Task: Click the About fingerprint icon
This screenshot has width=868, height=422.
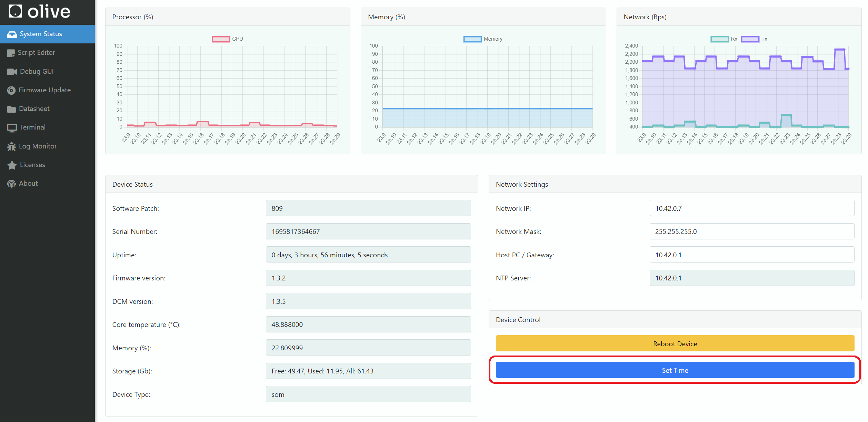Action: 11,184
